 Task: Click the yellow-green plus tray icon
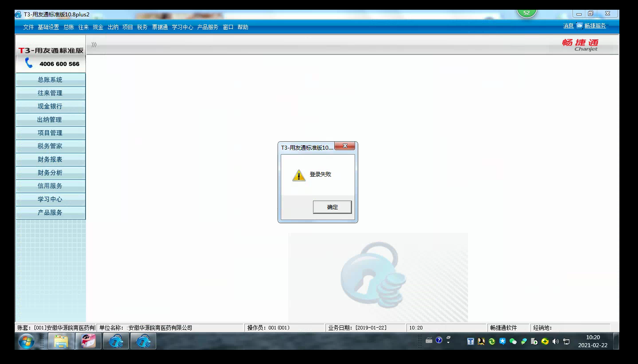(545, 341)
